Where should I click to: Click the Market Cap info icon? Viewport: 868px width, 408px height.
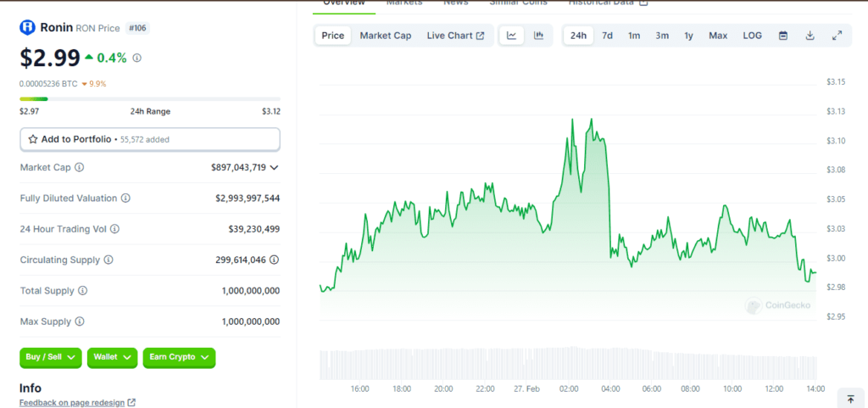coord(79,167)
